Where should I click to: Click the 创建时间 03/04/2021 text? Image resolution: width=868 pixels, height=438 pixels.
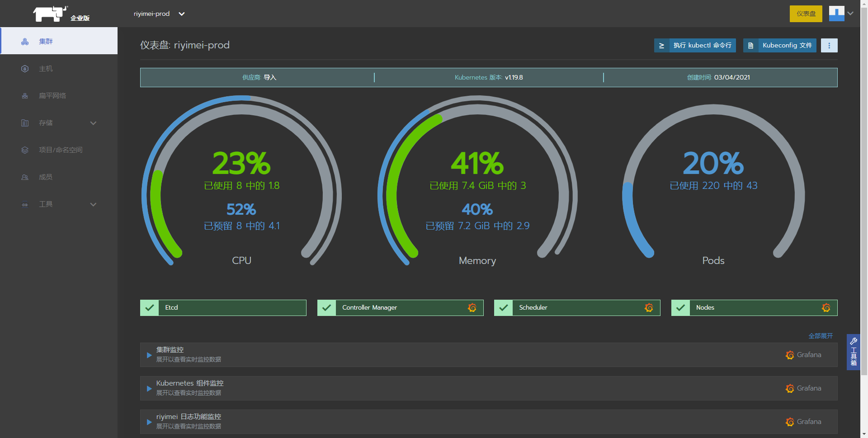tap(718, 77)
